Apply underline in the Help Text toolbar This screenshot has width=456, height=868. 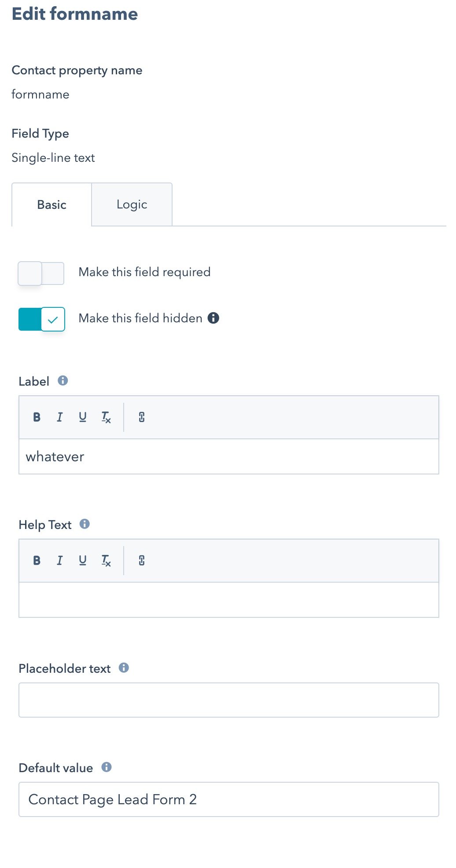tap(83, 561)
